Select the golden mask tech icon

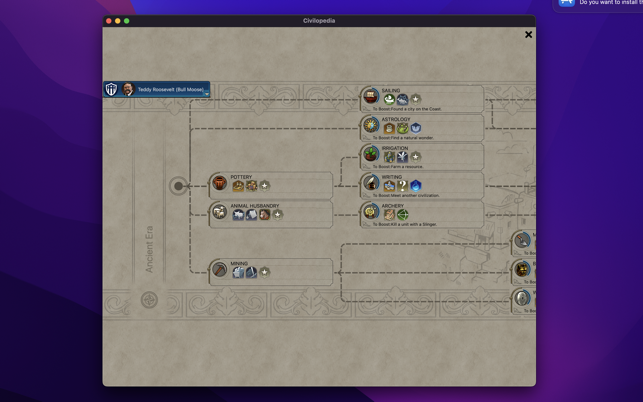coord(522,270)
